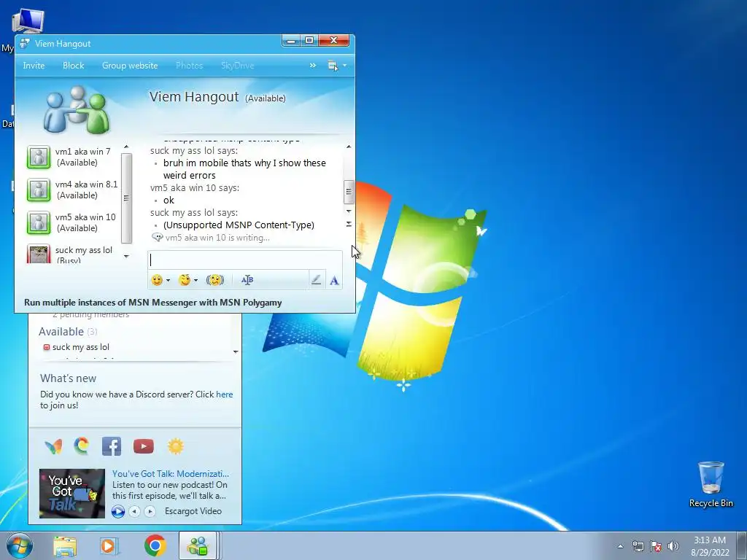This screenshot has width=747, height=560.
Task: Click the MSN Polygamy ad text banner
Action: coord(153,303)
